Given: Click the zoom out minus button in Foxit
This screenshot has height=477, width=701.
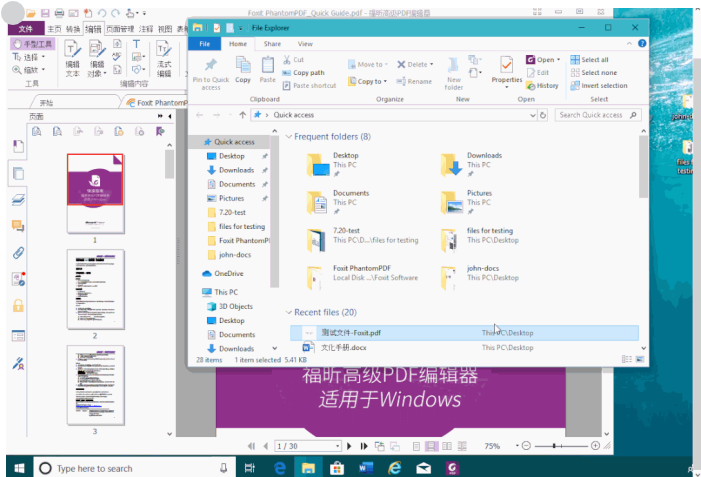Looking at the screenshot, I should [526, 446].
